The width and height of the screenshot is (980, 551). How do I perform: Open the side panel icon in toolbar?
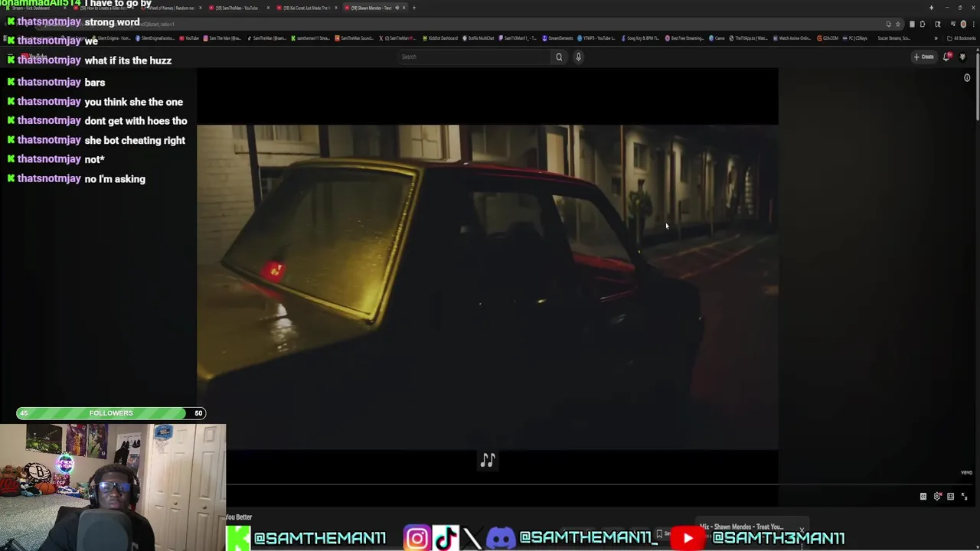937,24
